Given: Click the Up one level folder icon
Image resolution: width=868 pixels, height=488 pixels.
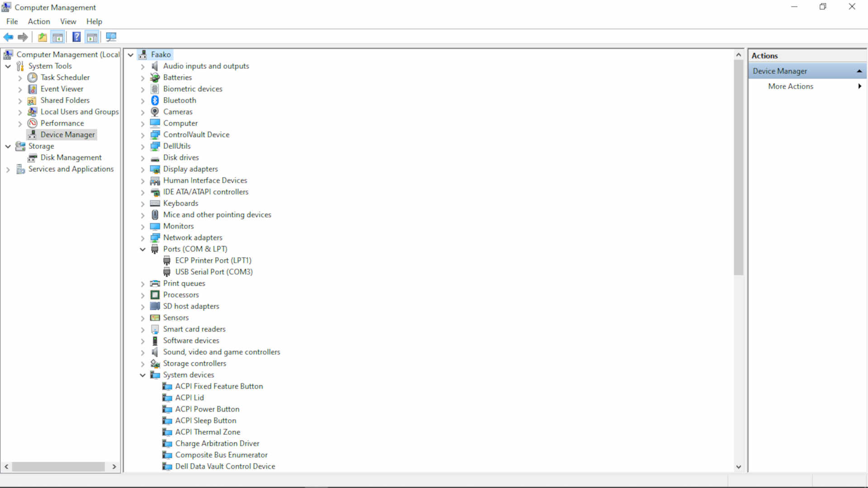Looking at the screenshot, I should [x=42, y=37].
